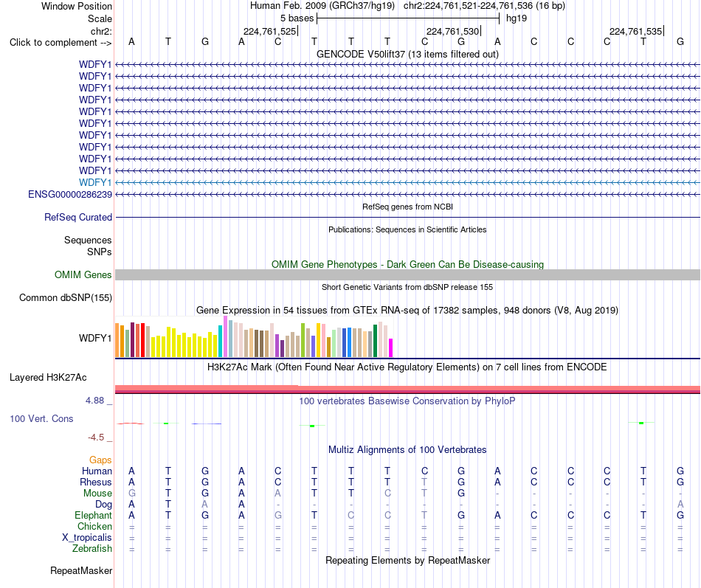Click the RepeatMasker track label
Viewport: 701px width, 588px height.
[81, 571]
